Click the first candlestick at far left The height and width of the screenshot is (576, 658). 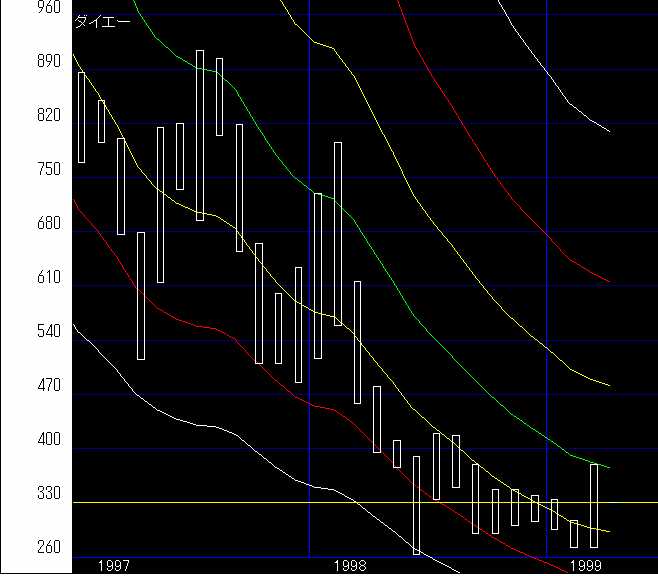coord(81,117)
